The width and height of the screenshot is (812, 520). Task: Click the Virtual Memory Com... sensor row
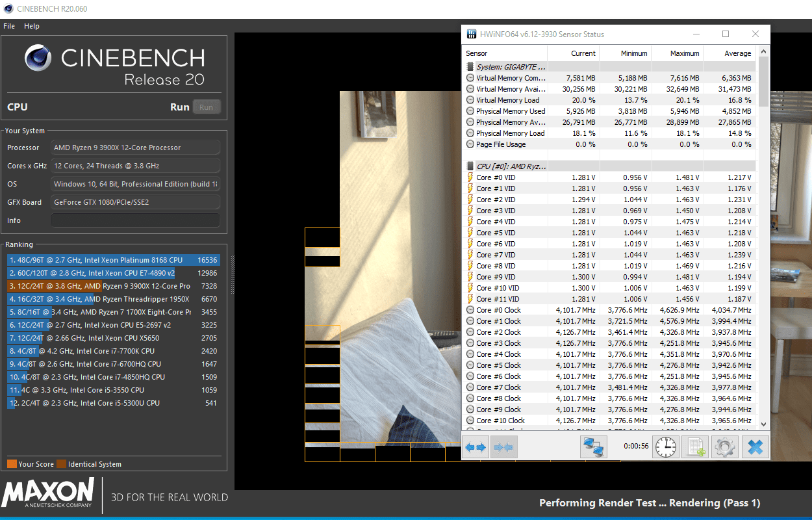click(609, 78)
